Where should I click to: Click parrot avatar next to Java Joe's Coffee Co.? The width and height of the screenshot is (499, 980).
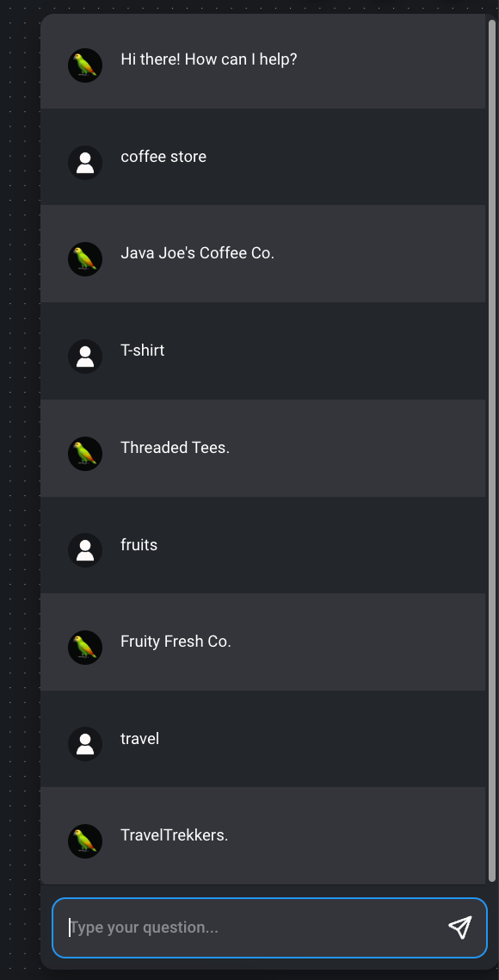85,259
